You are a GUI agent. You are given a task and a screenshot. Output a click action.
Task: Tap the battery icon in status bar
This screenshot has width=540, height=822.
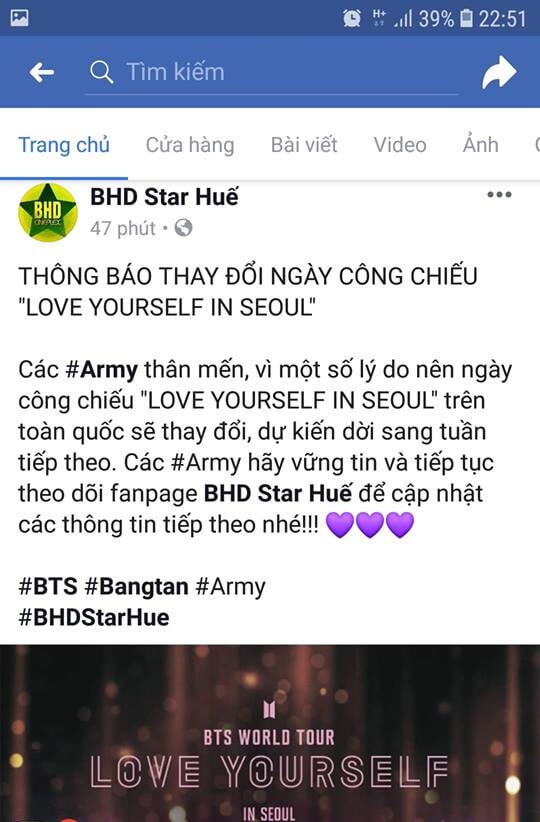click(x=466, y=19)
